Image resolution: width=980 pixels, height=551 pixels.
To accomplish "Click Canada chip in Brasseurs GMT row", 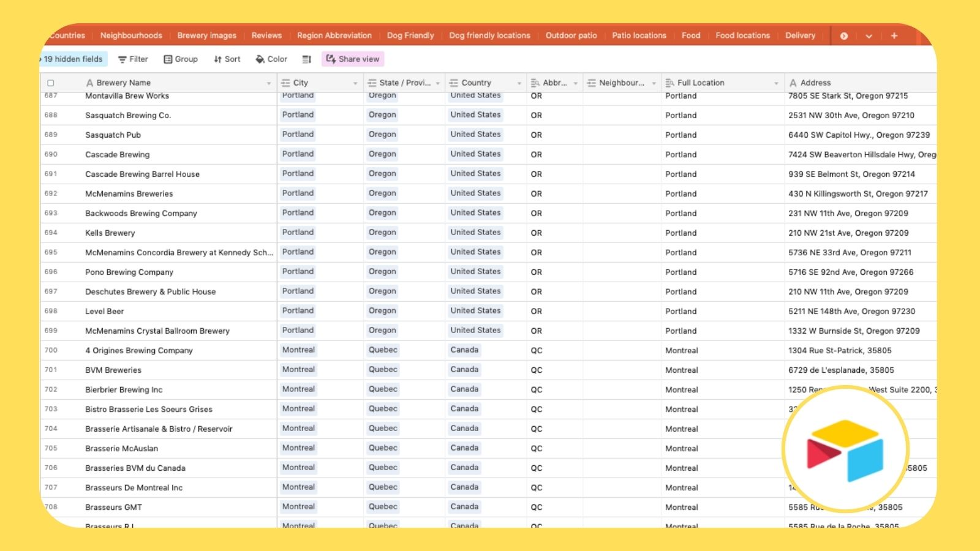I will 464,506.
